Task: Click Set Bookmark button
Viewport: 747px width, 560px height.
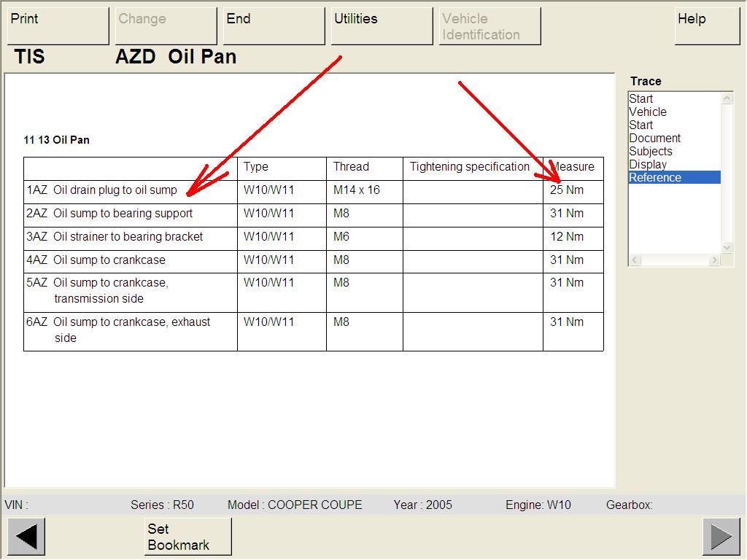Action: click(188, 537)
